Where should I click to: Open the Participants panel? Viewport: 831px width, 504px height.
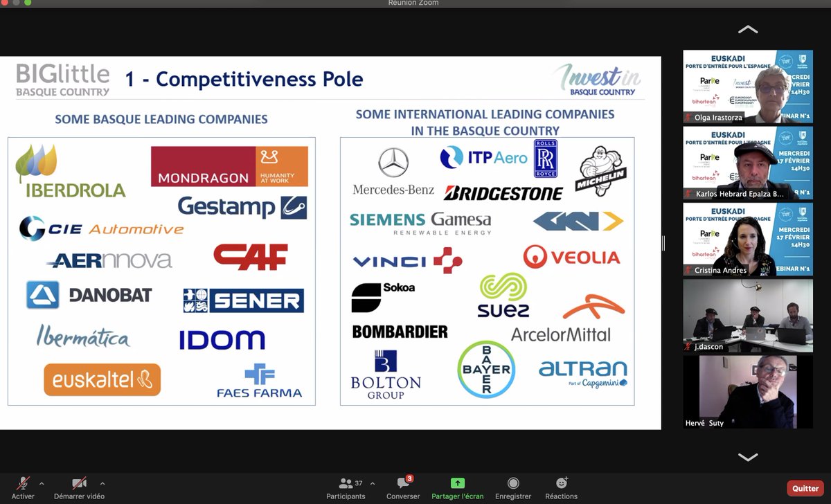point(346,487)
